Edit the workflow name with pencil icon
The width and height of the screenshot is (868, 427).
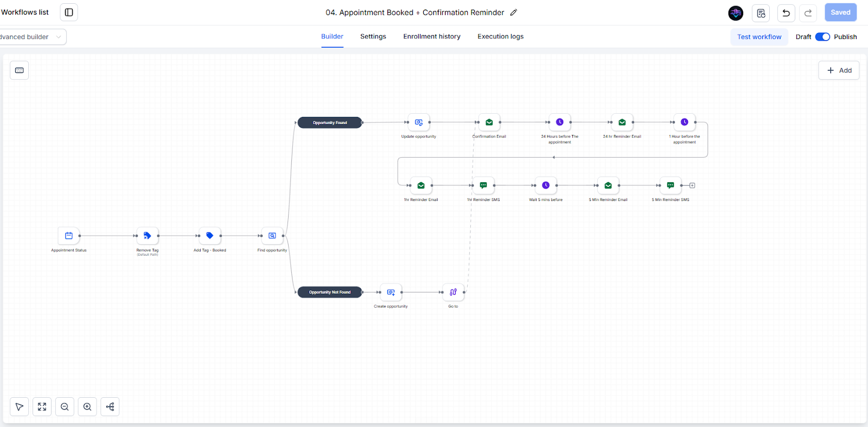coord(514,12)
